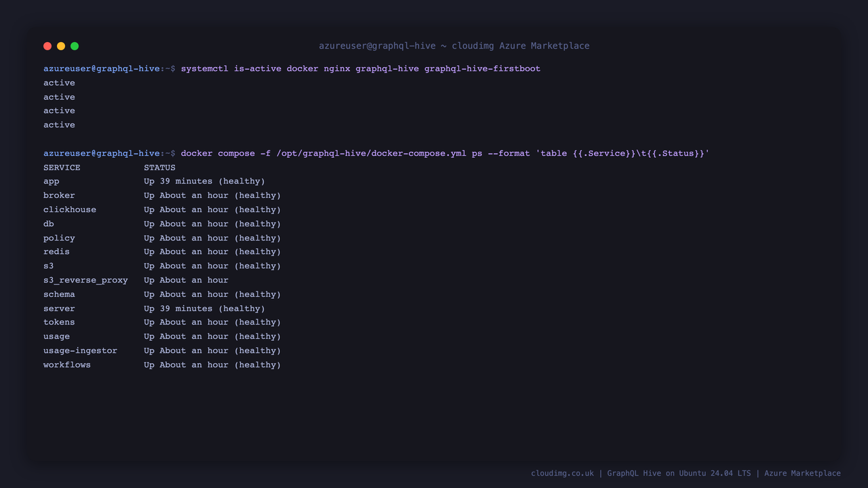This screenshot has width=868, height=488.
Task: Click the app service name
Action: (52, 182)
